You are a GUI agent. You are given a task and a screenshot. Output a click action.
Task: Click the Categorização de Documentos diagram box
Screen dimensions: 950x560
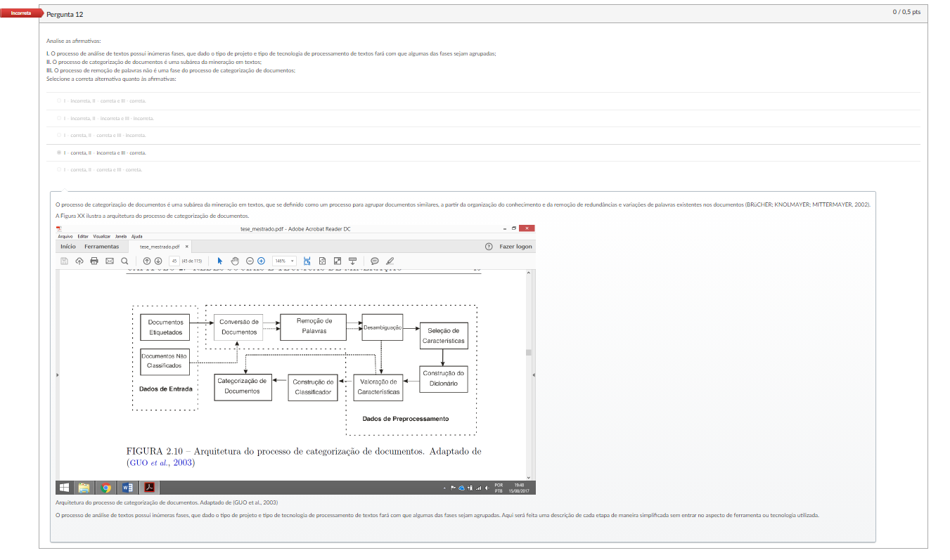(x=243, y=386)
